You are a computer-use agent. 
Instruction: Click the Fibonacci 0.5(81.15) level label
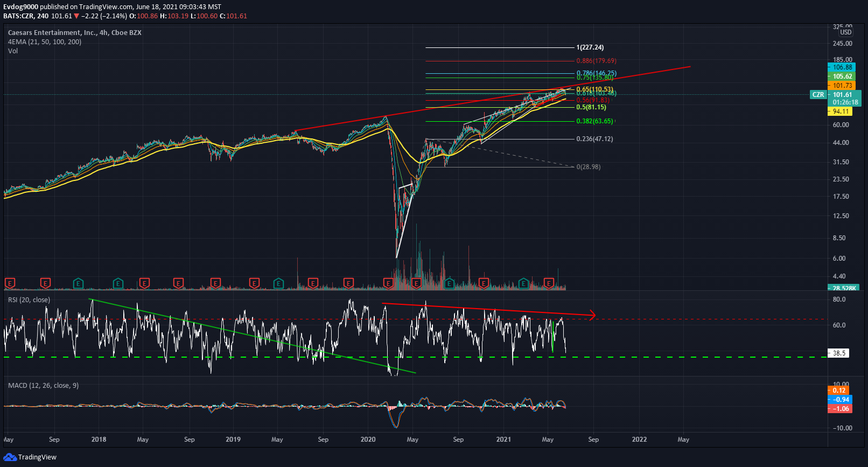(x=591, y=107)
